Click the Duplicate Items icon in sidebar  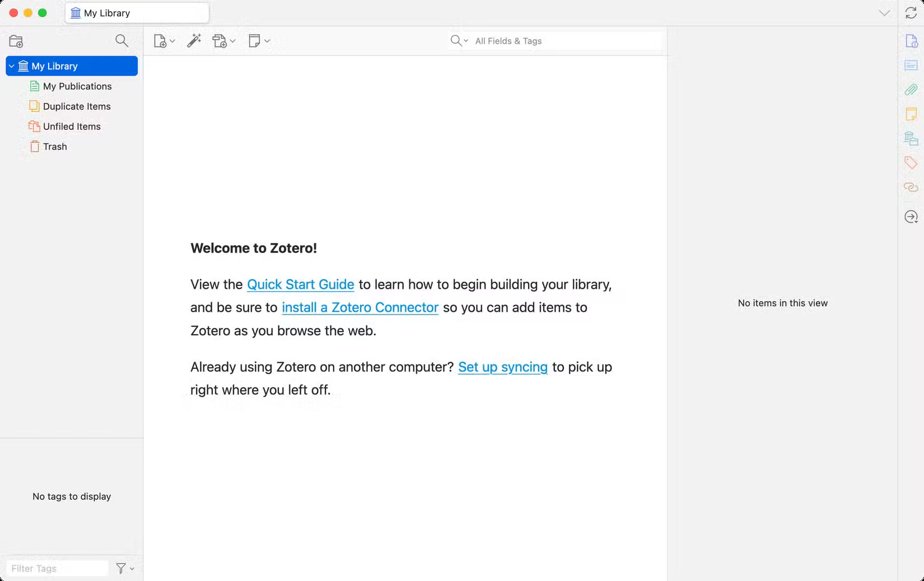tap(34, 106)
